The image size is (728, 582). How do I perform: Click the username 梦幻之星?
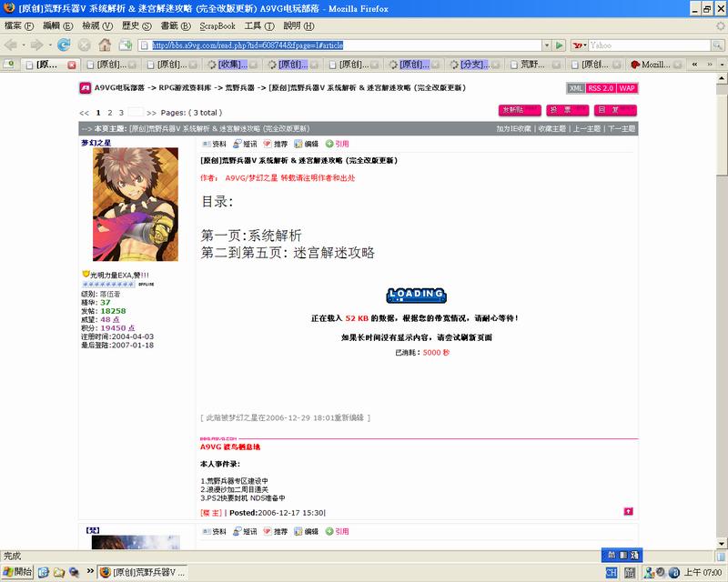(x=96, y=143)
